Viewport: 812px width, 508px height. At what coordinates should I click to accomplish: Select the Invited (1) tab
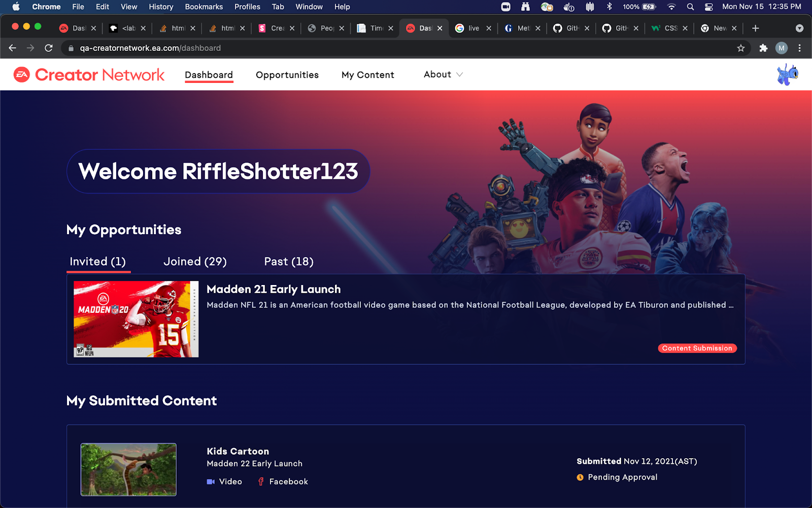[98, 262]
